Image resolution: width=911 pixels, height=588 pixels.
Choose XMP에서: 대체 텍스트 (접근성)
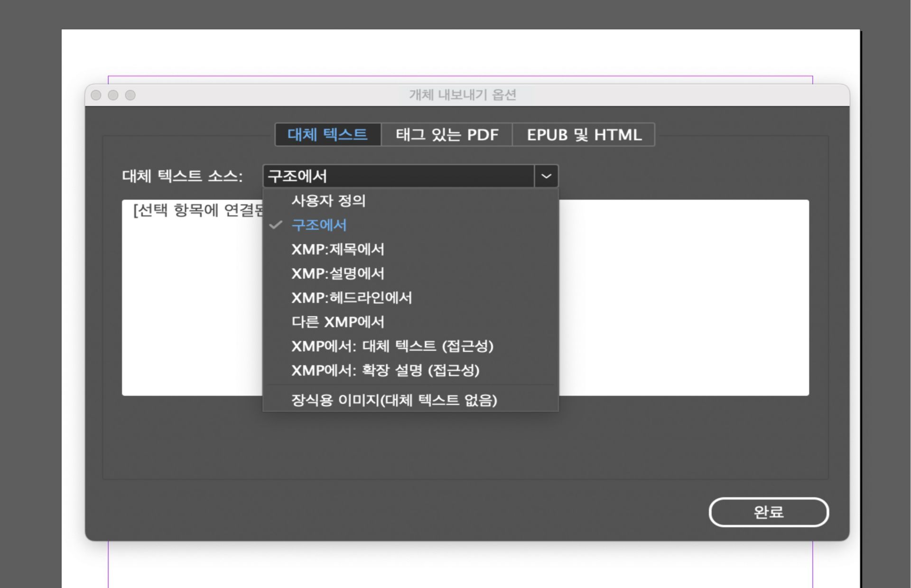coord(393,346)
